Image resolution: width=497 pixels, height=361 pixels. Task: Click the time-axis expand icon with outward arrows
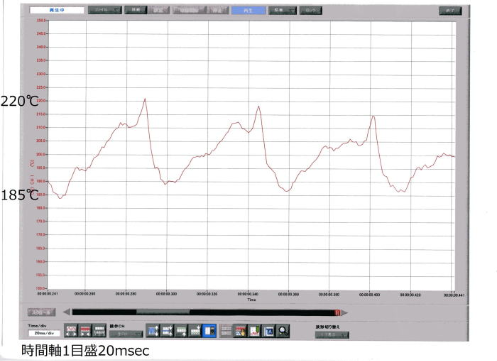71,331
